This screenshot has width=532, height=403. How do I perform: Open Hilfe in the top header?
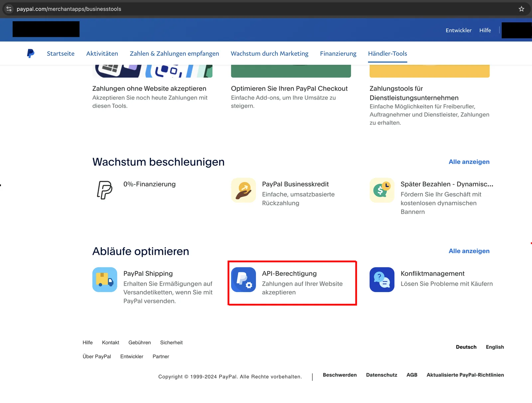click(x=485, y=30)
